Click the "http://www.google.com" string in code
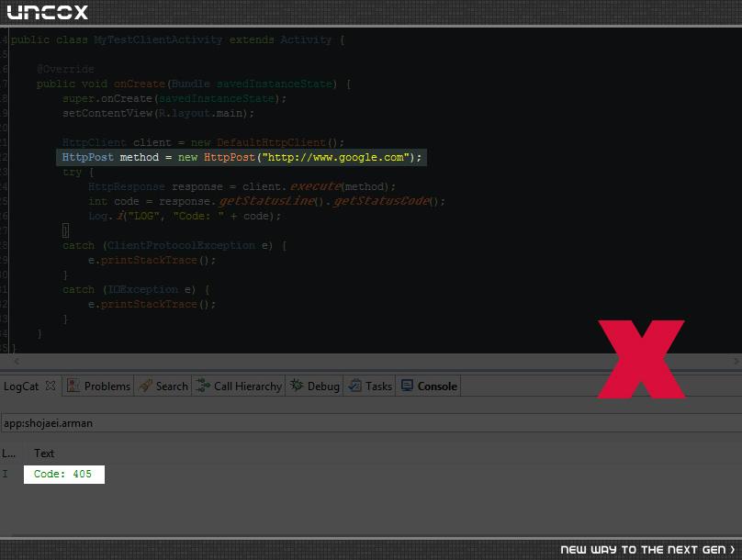The image size is (742, 560). pyautogui.click(x=335, y=157)
